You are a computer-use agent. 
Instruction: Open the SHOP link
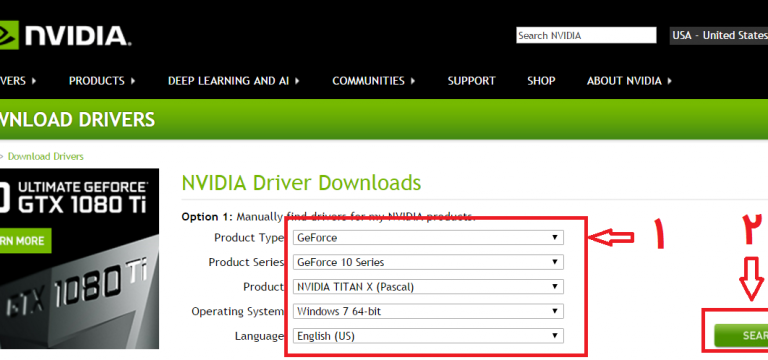coord(541,81)
